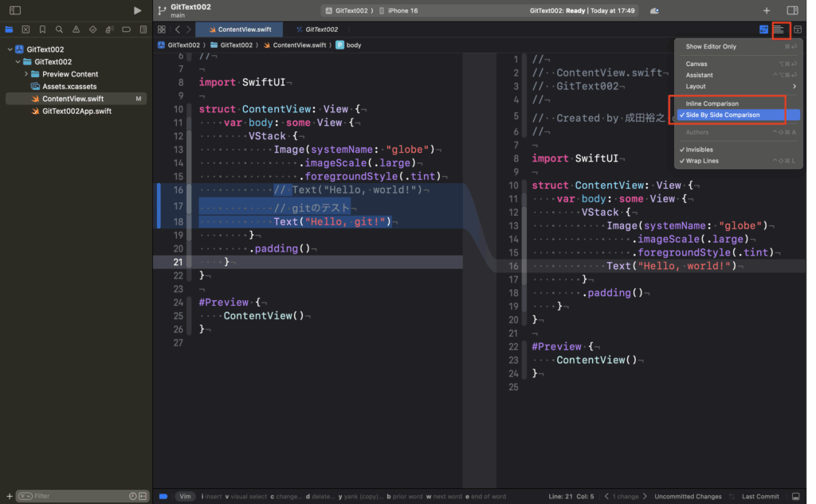Select Side By Side Comparison option
The image size is (816, 504).
tap(739, 115)
